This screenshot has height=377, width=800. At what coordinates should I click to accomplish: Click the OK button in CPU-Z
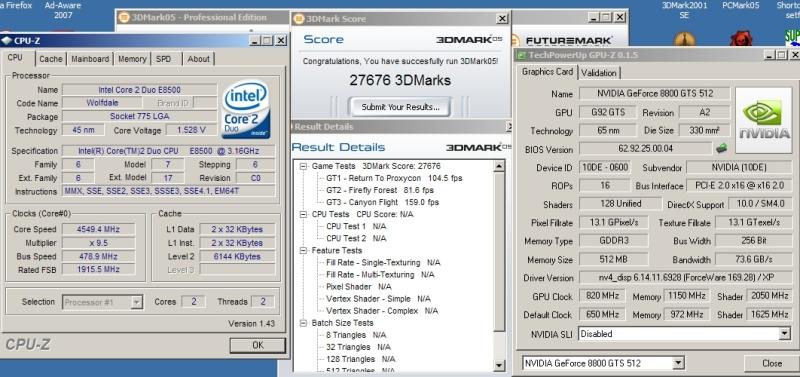(x=258, y=345)
